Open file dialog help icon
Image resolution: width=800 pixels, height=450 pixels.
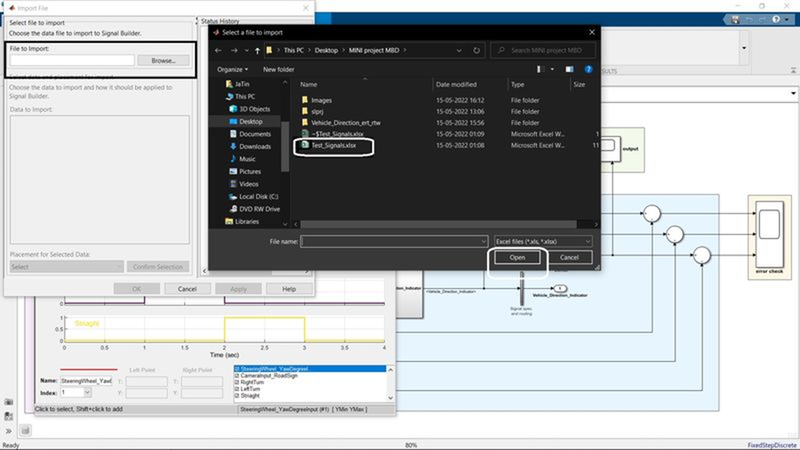(588, 69)
